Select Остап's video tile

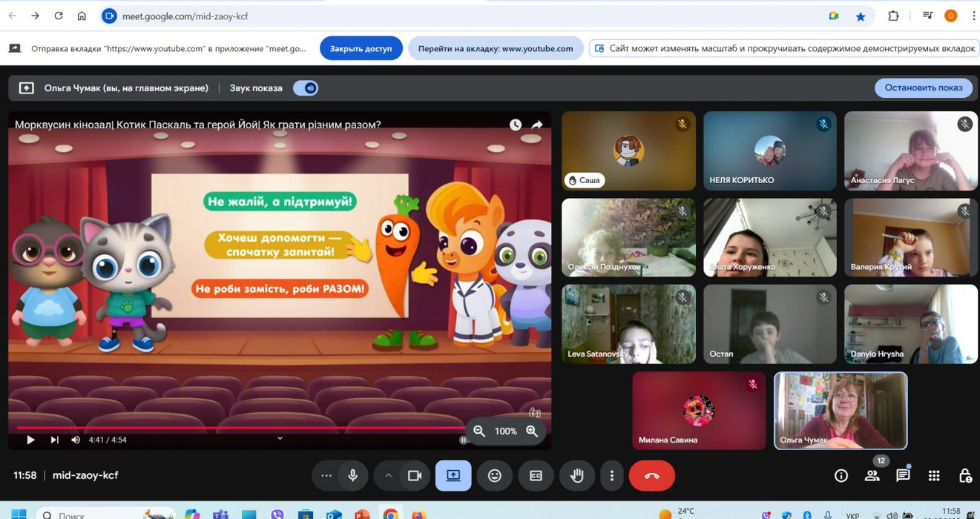click(770, 324)
